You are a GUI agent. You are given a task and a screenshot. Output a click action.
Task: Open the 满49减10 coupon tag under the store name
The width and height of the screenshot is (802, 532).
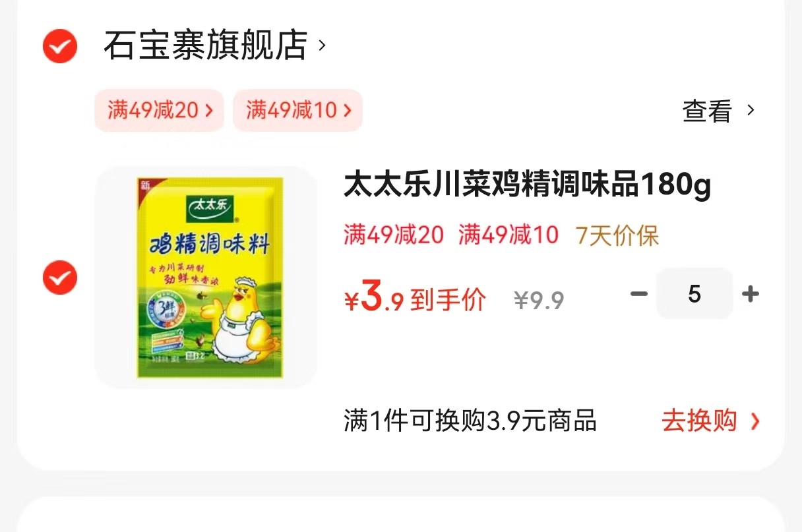298,110
